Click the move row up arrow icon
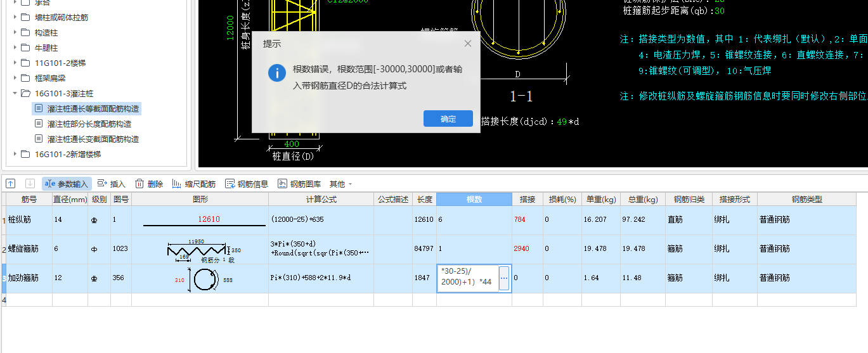868x353 pixels. point(11,184)
